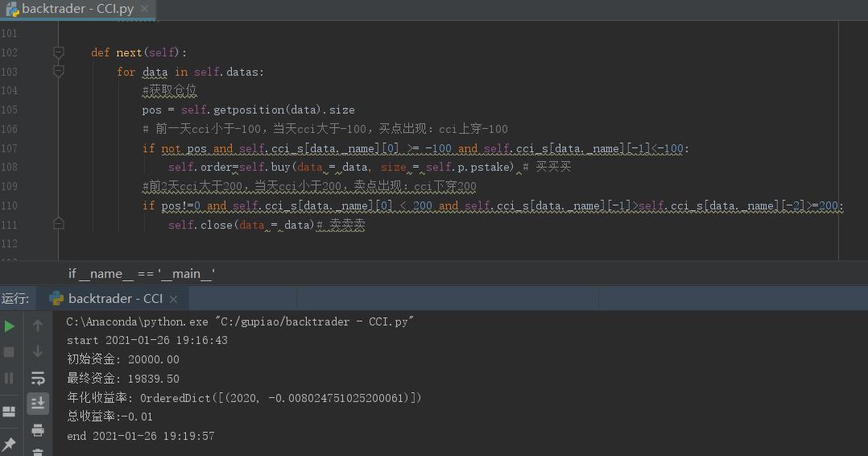
Task: Click the line 'for data in self.datas:'
Action: click(x=190, y=72)
